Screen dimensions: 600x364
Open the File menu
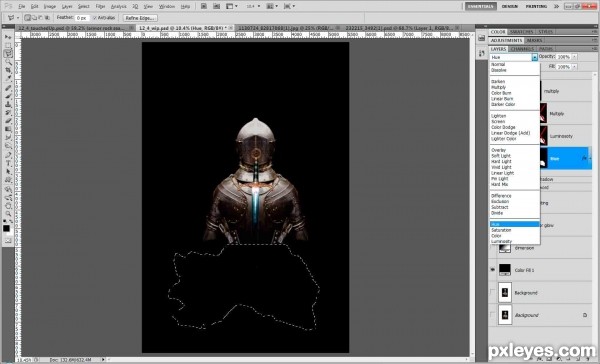22,7
